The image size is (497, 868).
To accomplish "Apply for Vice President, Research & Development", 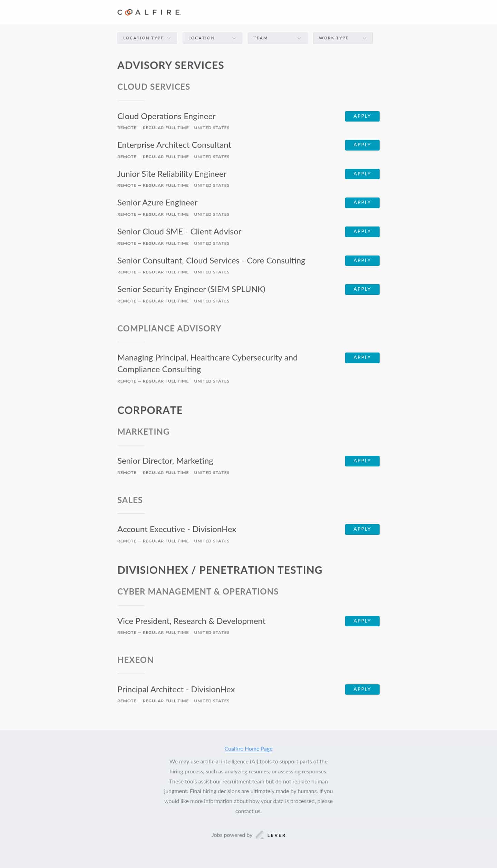I will [x=362, y=621].
